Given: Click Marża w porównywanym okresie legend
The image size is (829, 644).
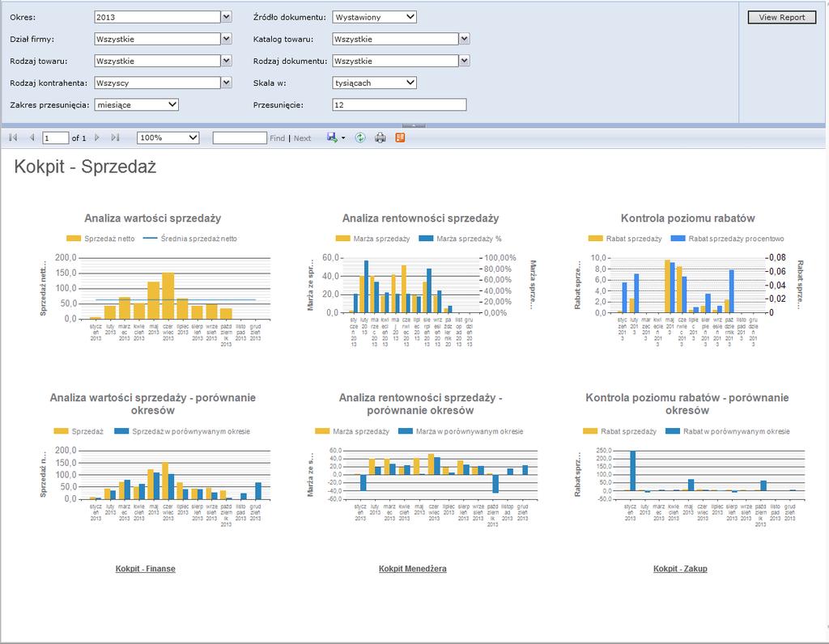Looking at the screenshot, I should pyautogui.click(x=461, y=431).
